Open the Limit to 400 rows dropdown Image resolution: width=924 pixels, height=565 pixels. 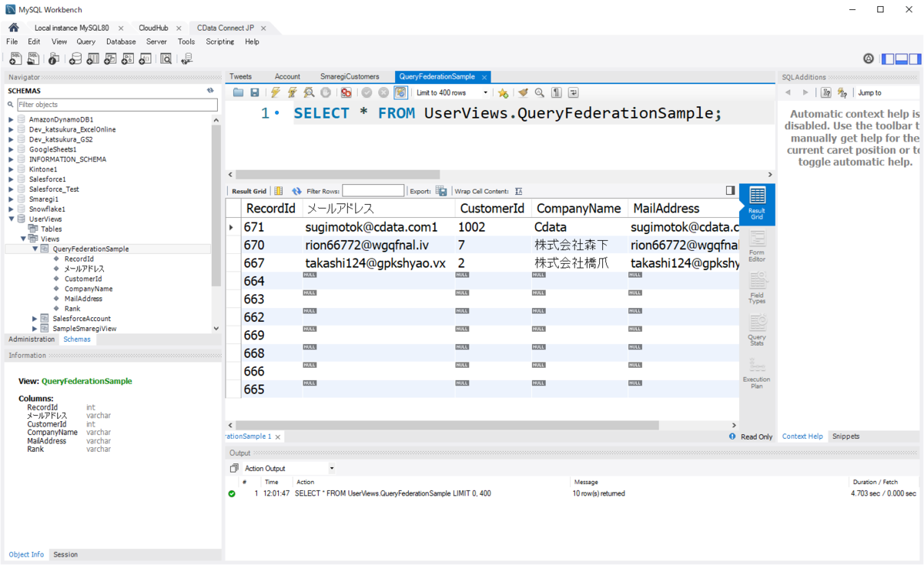452,92
